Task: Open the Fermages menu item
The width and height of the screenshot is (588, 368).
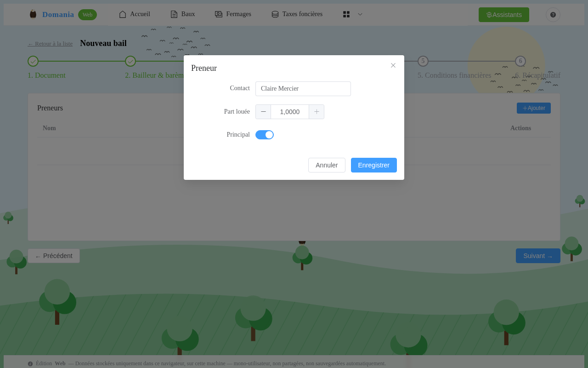Action: click(233, 14)
